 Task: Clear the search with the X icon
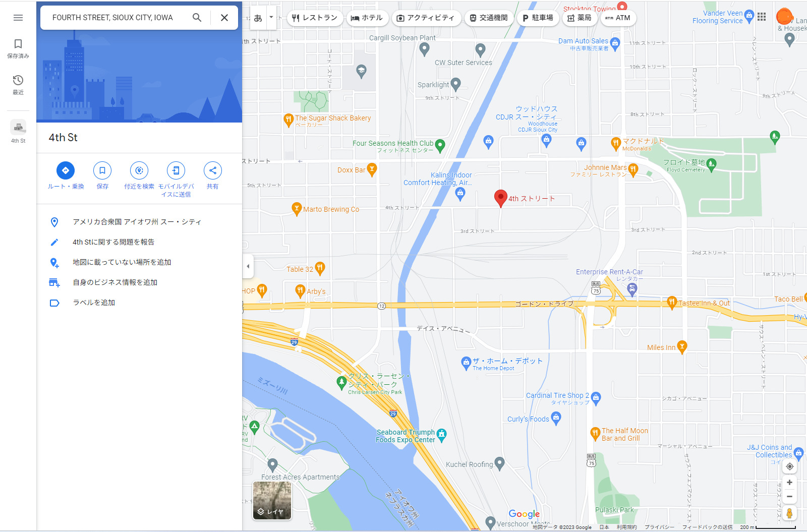click(x=224, y=18)
